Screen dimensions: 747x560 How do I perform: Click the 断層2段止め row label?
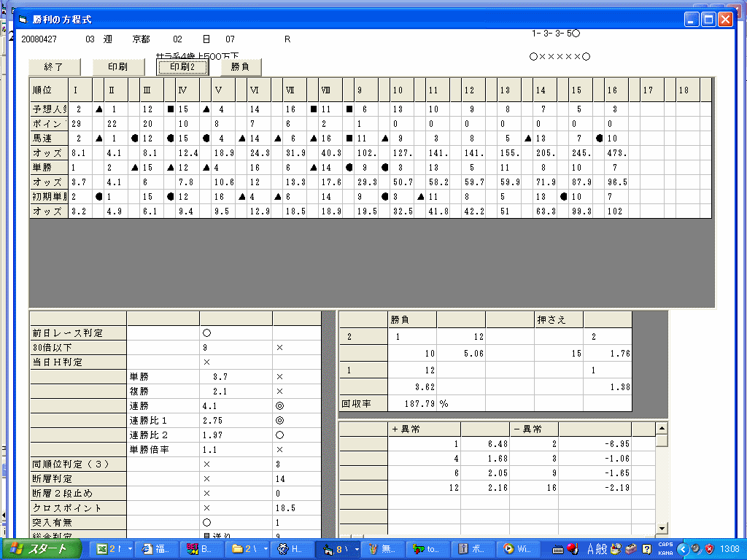pyautogui.click(x=78, y=494)
